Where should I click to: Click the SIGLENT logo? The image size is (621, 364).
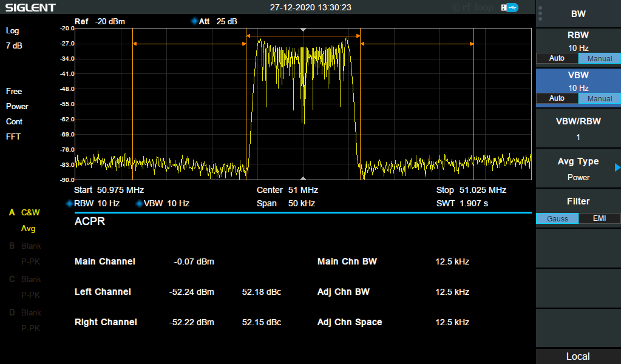tap(30, 7)
